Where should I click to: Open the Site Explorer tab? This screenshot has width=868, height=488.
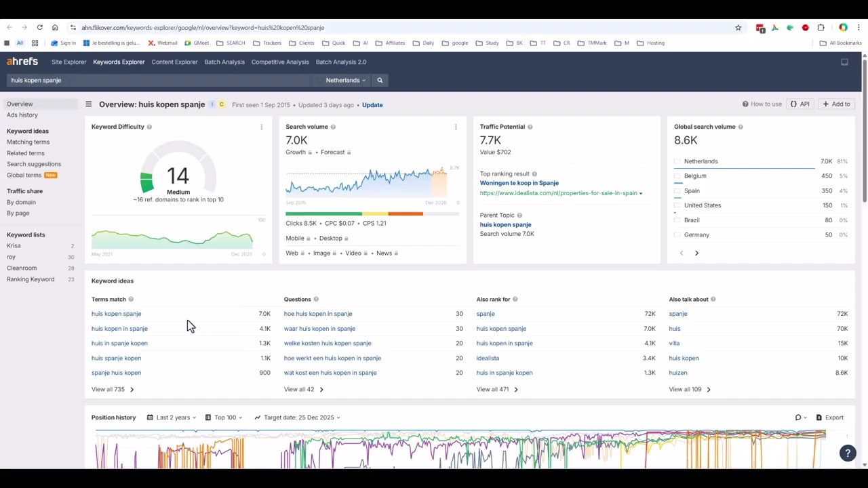click(69, 62)
